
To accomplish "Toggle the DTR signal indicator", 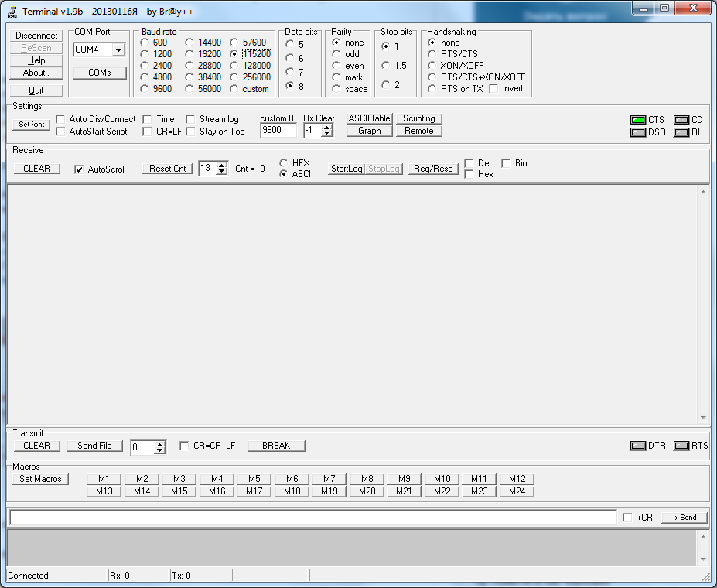I will (638, 445).
